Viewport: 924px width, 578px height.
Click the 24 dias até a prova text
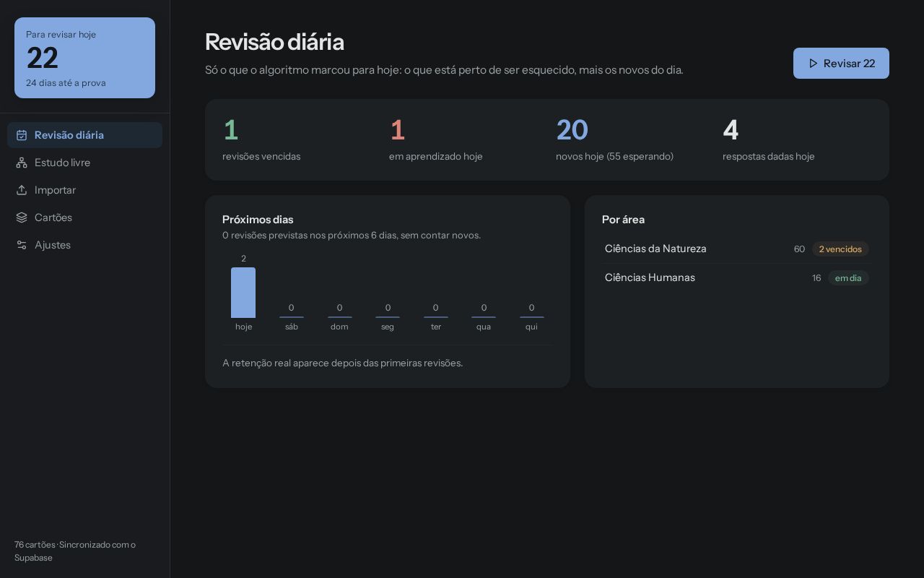tap(66, 83)
